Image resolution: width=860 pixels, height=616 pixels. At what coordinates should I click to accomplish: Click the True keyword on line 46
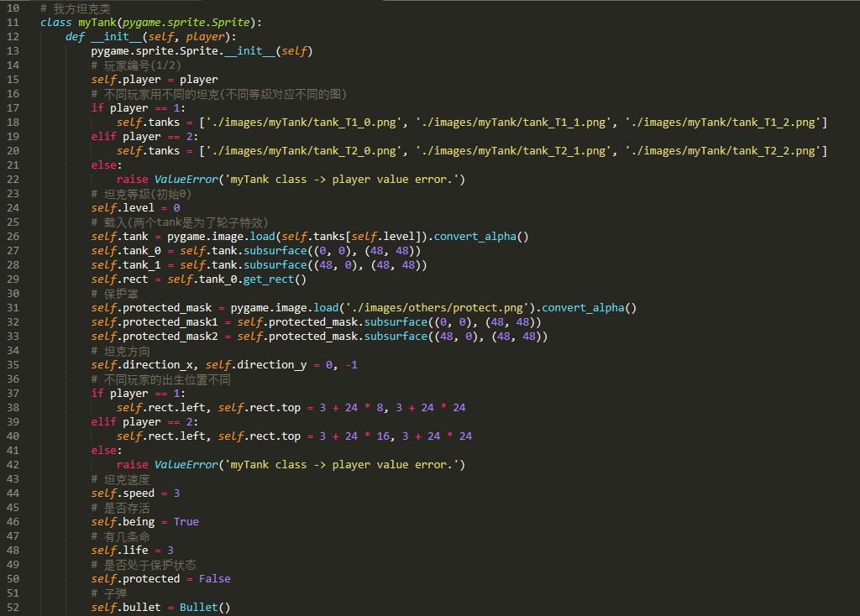pyautogui.click(x=186, y=521)
